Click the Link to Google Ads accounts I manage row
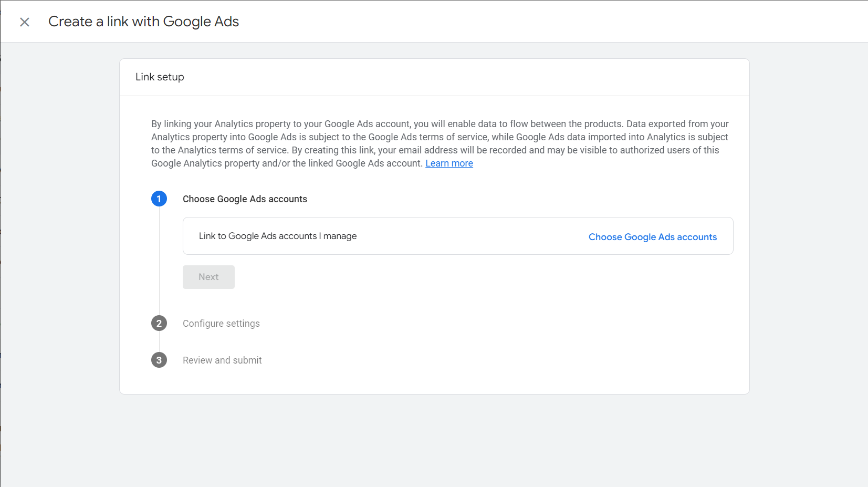The height and width of the screenshot is (487, 868). 458,236
